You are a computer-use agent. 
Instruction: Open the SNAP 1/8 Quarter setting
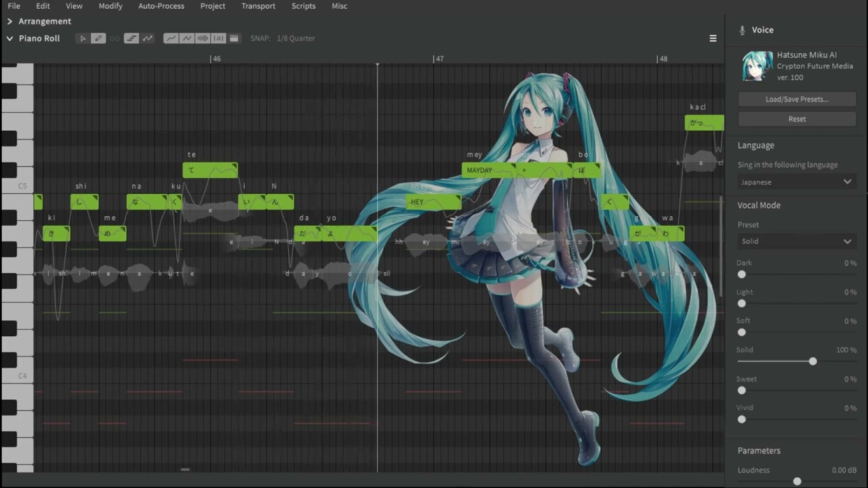point(283,39)
